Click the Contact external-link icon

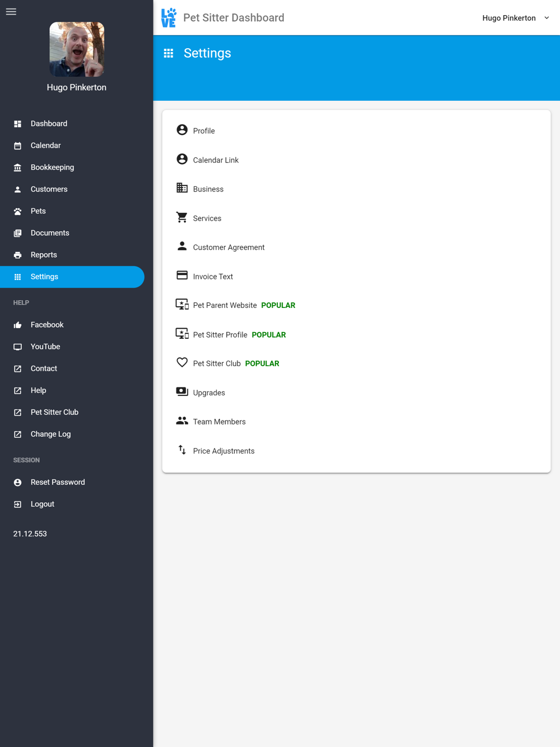18,368
